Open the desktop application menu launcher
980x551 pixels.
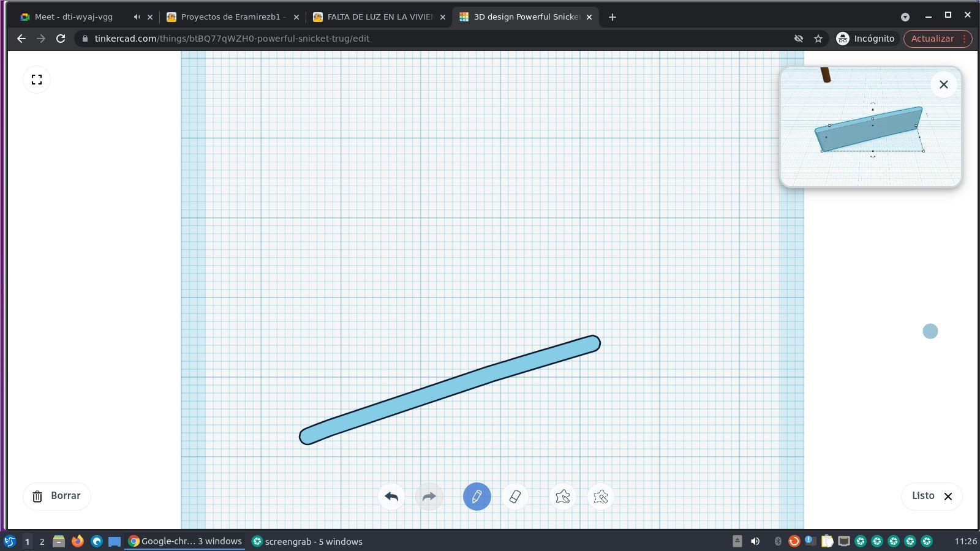(x=9, y=541)
